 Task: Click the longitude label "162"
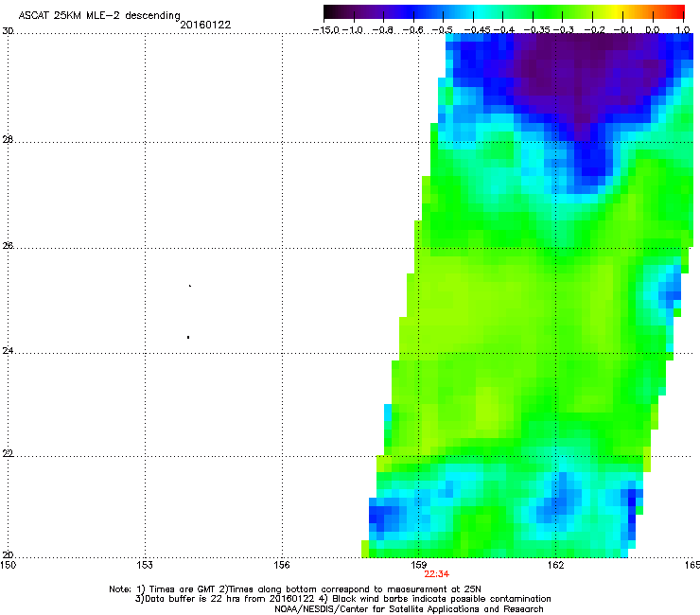[555, 565]
